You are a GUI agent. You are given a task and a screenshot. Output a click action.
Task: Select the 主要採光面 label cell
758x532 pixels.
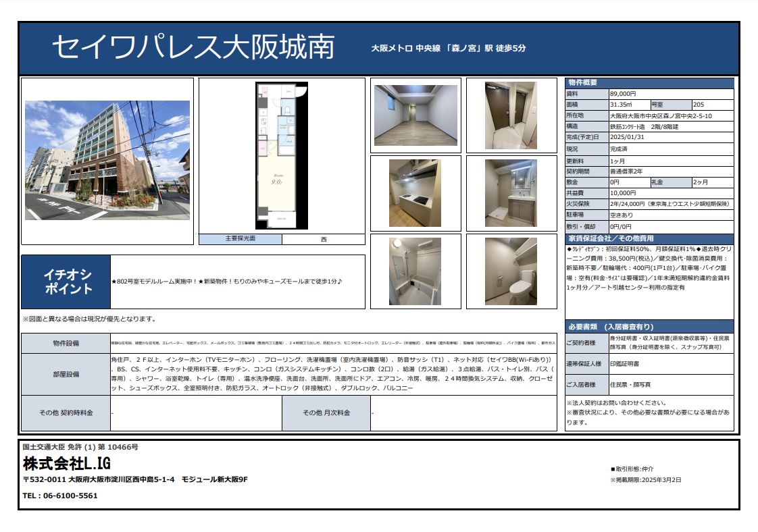click(240, 239)
